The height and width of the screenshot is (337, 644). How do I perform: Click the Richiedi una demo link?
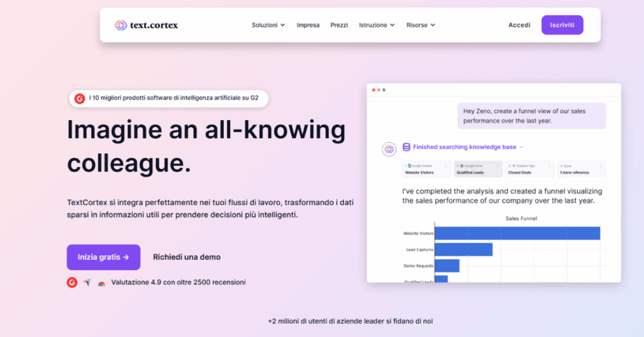tap(187, 257)
